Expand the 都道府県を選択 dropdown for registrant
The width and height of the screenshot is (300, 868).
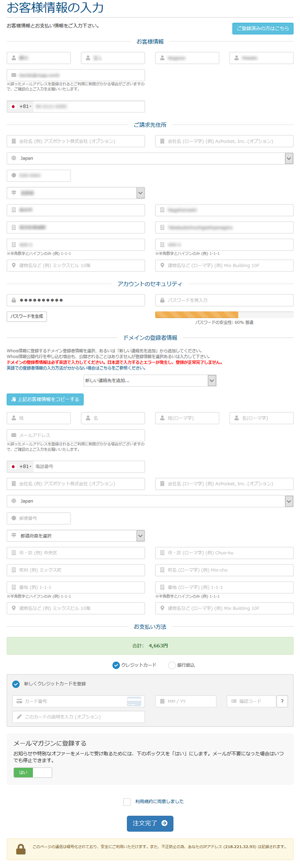coord(76,535)
